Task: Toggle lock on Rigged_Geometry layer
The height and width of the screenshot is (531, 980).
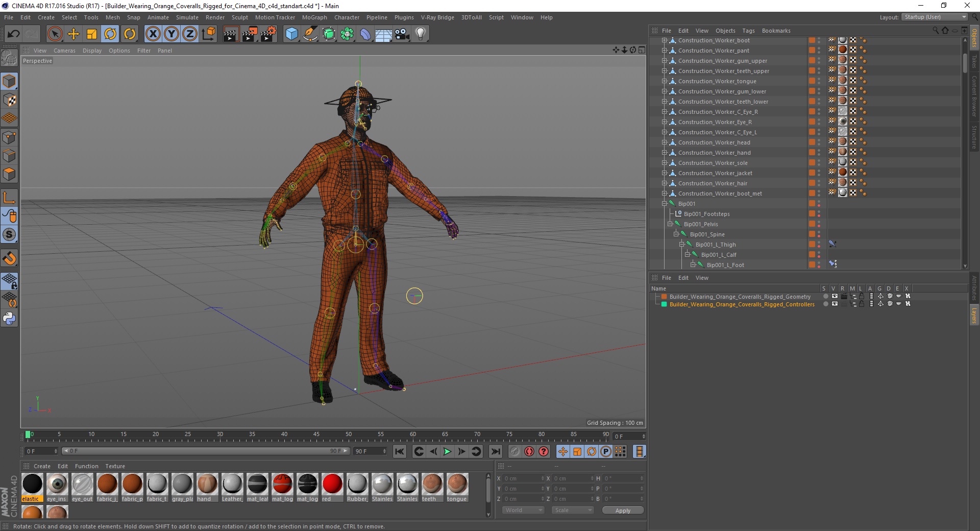Action: click(x=862, y=296)
